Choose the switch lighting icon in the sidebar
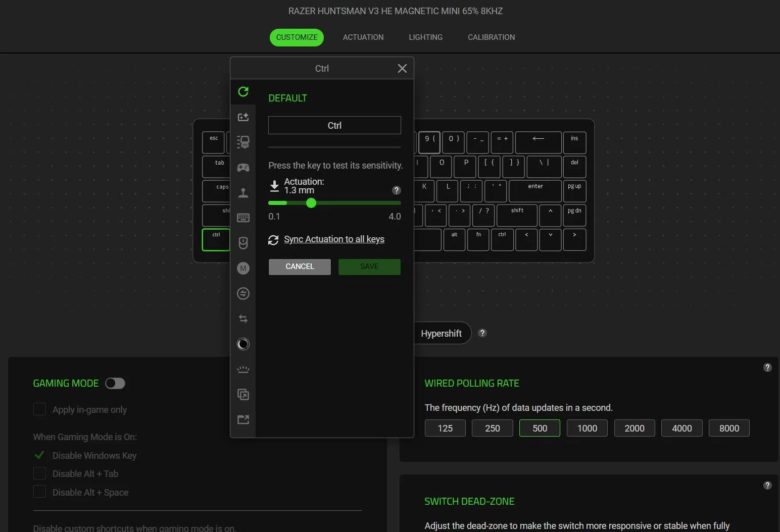The height and width of the screenshot is (532, 780). pyautogui.click(x=243, y=369)
